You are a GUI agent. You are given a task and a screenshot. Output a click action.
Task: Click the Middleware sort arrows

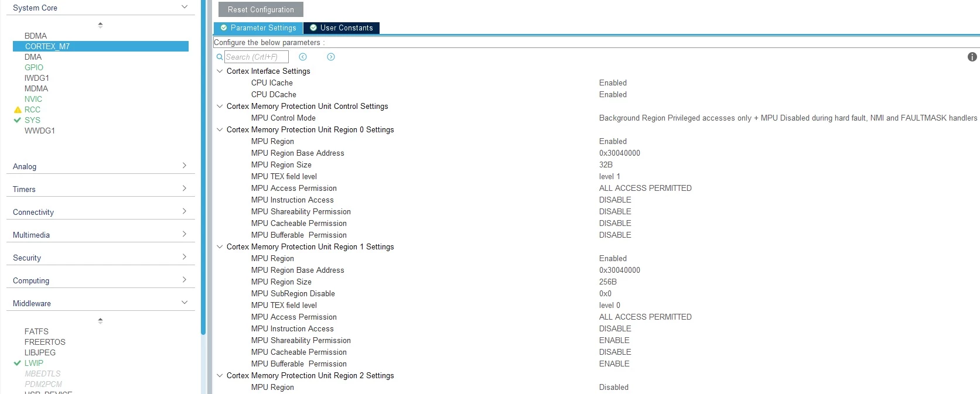pos(100,320)
